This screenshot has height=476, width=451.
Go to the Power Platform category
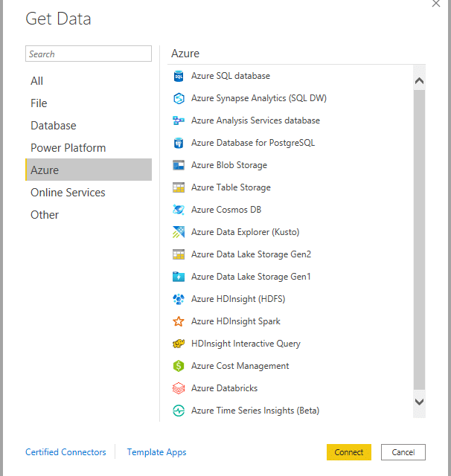(68, 148)
